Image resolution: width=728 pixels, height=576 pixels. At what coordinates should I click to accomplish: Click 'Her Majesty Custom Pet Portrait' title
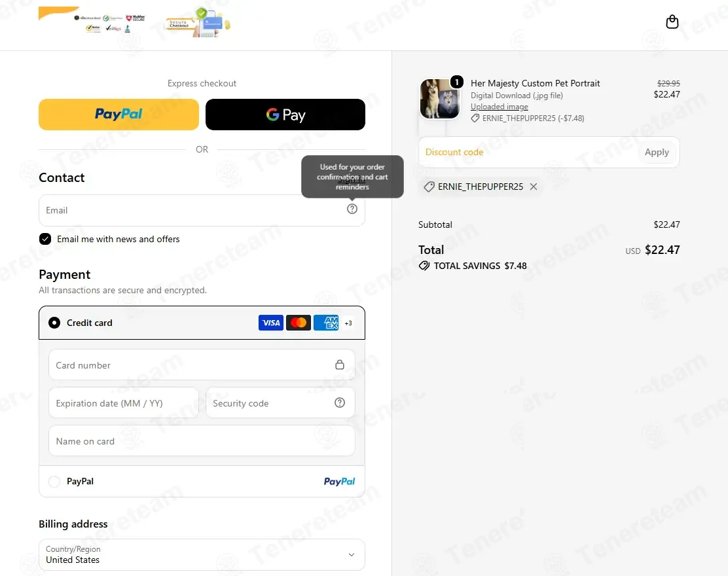535,83
